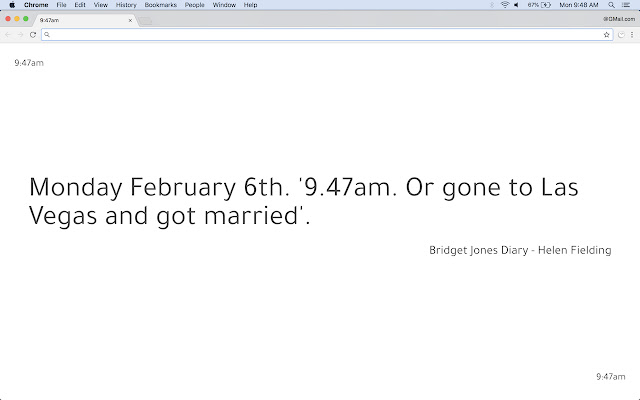Screen dimensions: 640x400
Task: Open the Wi-Fi status menu
Action: pyautogui.click(x=504, y=5)
